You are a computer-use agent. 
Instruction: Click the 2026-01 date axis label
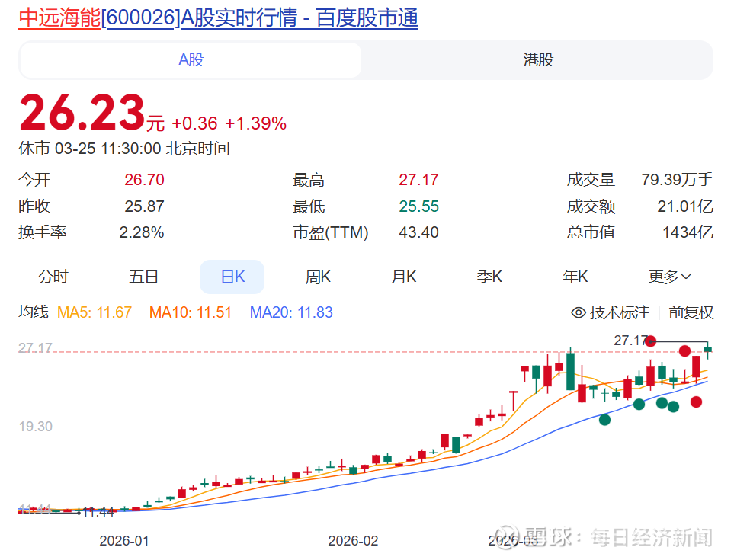coord(124,541)
